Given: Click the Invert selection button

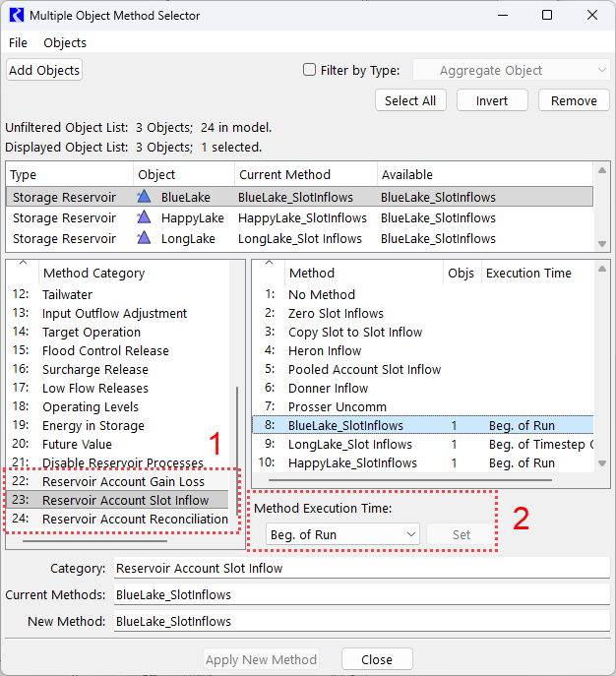Looking at the screenshot, I should click(492, 100).
